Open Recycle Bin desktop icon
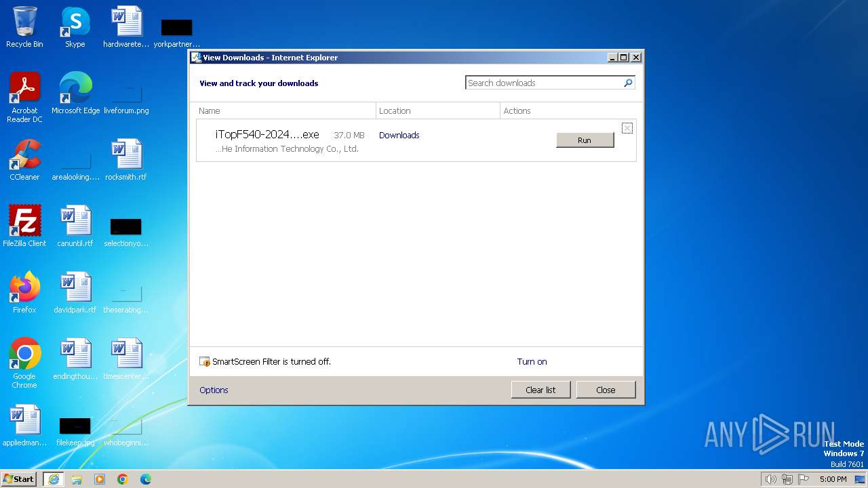868x488 pixels. click(24, 28)
